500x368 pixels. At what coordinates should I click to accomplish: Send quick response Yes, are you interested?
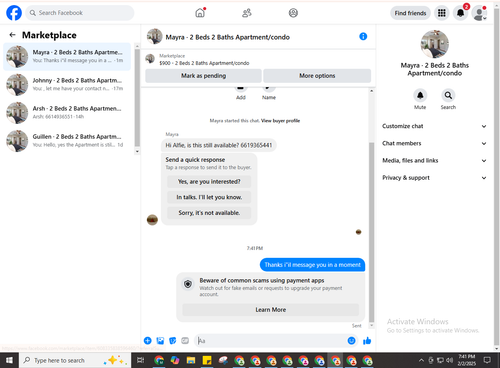click(x=209, y=182)
